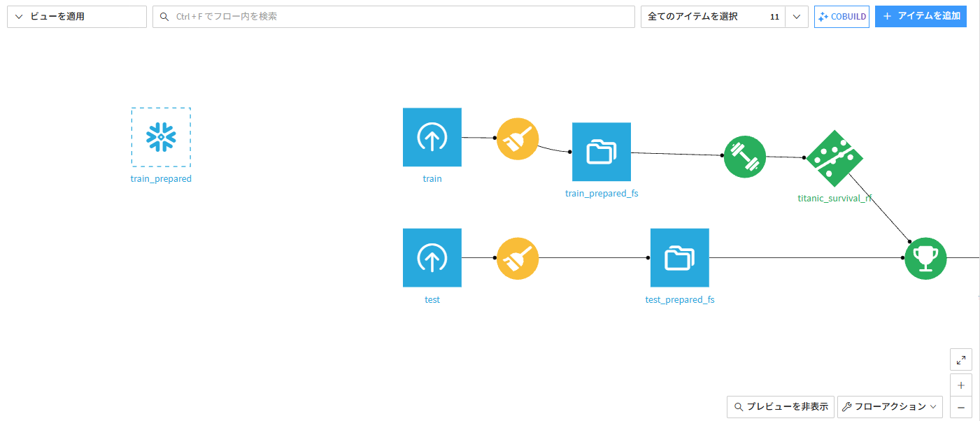Open the フローアクション dropdown menu
The image size is (980, 421).
tap(890, 406)
